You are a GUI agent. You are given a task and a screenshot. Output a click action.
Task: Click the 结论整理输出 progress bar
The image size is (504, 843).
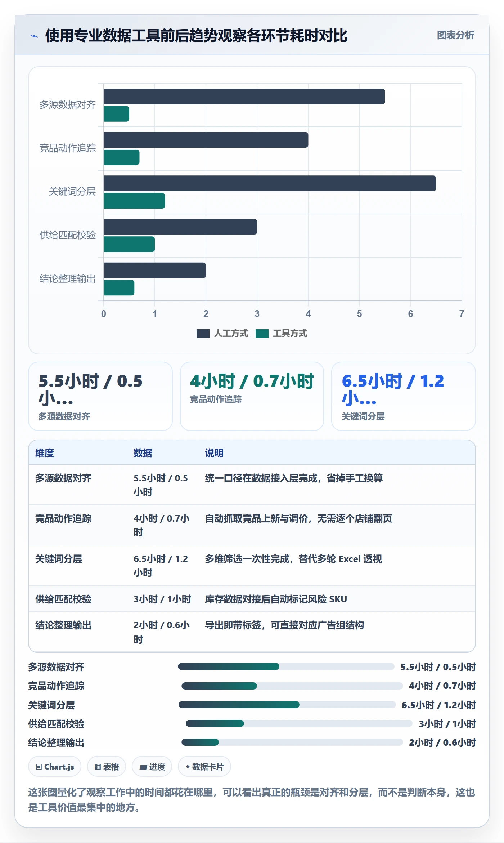click(292, 742)
